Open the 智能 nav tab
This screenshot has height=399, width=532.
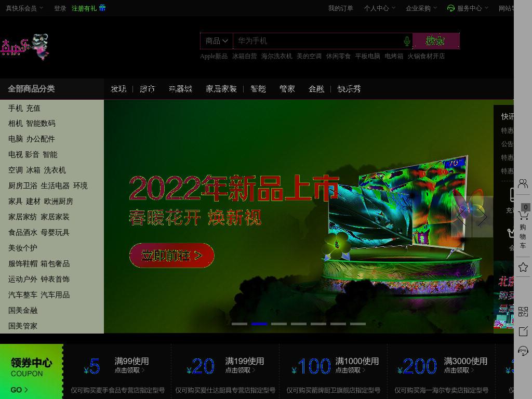click(258, 89)
